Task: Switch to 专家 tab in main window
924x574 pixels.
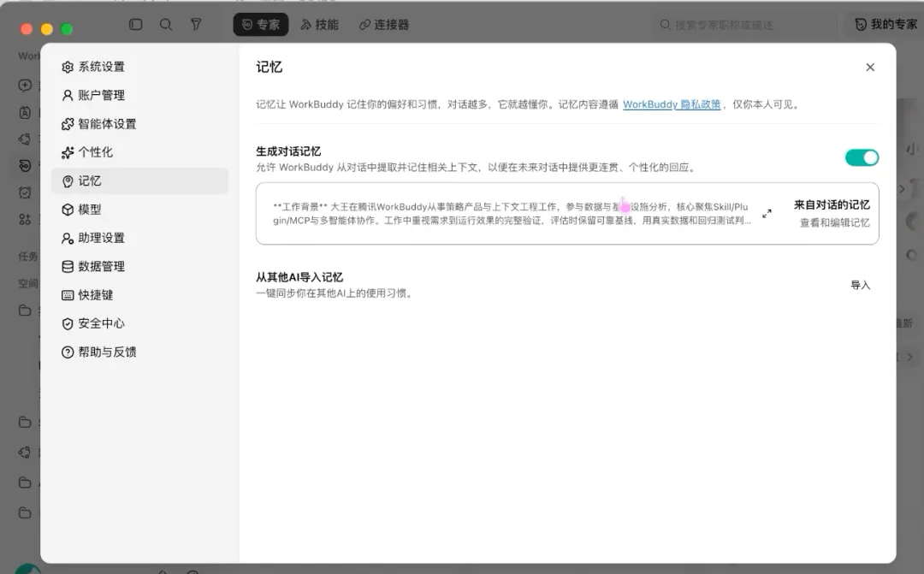Action: pyautogui.click(x=260, y=25)
